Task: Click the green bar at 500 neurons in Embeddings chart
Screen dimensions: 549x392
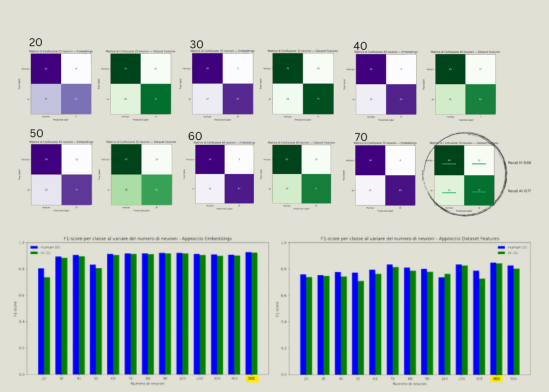Action: pos(255,314)
